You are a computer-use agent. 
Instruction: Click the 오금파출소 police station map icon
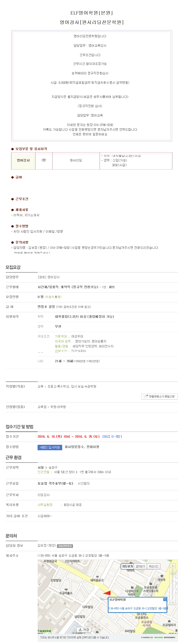(x=66, y=589)
